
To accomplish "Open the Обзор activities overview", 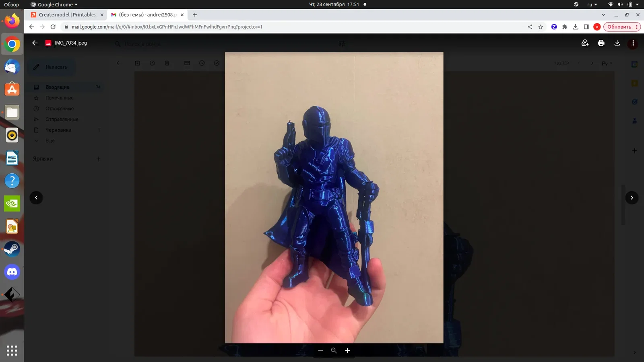I will (x=11, y=4).
